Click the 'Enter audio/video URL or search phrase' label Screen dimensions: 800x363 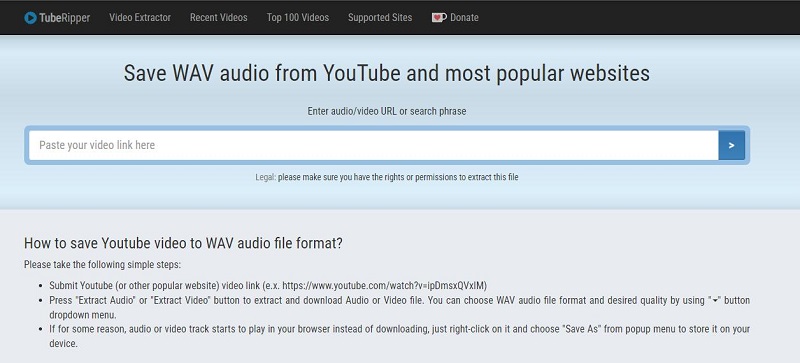click(387, 111)
